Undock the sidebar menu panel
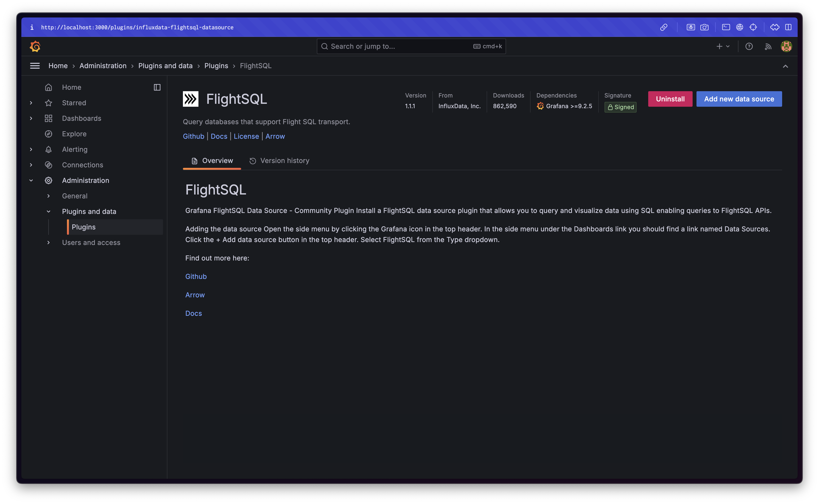819x504 pixels. pos(157,87)
